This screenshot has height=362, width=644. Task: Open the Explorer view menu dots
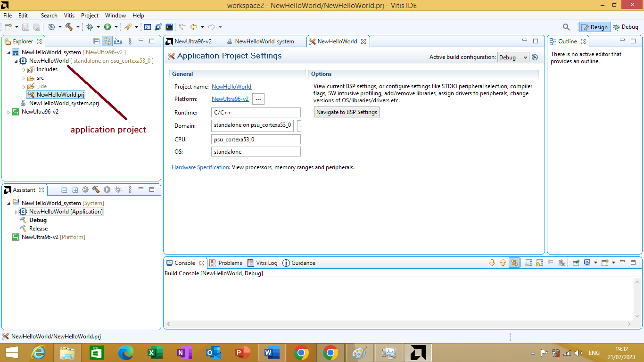(x=131, y=41)
